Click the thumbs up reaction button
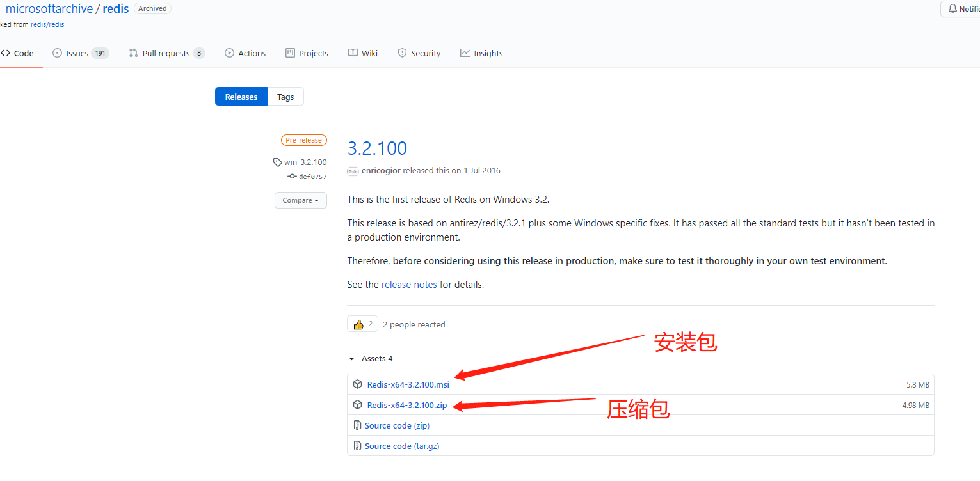 (x=363, y=324)
